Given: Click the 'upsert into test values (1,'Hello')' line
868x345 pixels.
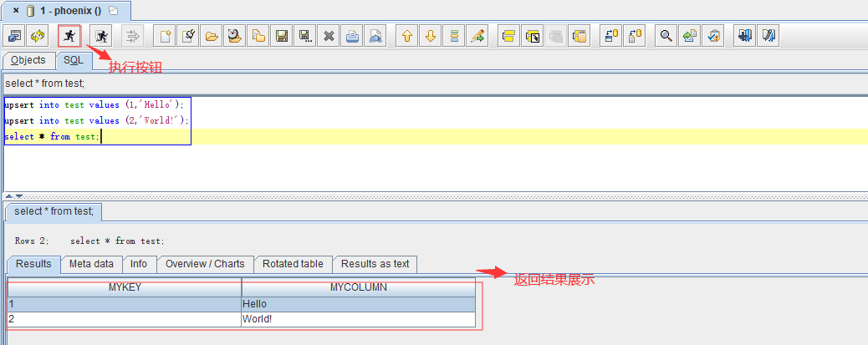Looking at the screenshot, I should pyautogui.click(x=94, y=104).
